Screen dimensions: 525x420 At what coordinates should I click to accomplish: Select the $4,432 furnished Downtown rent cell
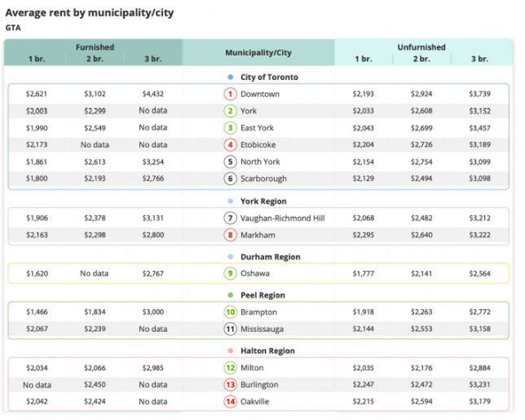[152, 94]
